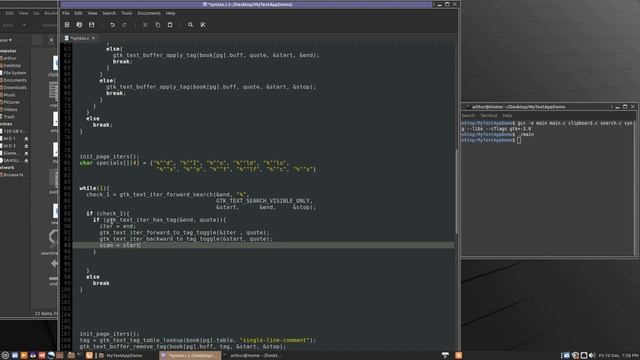Click the files folder launcher in taskbar
The width and height of the screenshot is (640, 360).
coord(71,356)
